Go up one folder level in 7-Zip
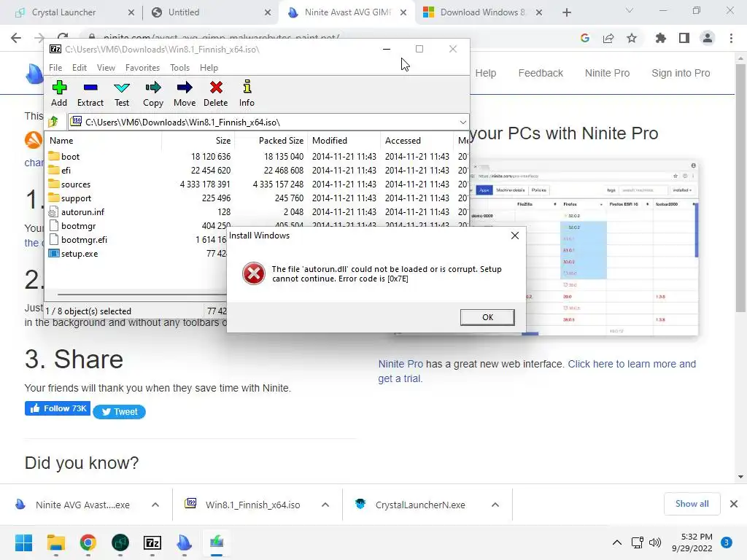The width and height of the screenshot is (747, 560). (x=53, y=122)
